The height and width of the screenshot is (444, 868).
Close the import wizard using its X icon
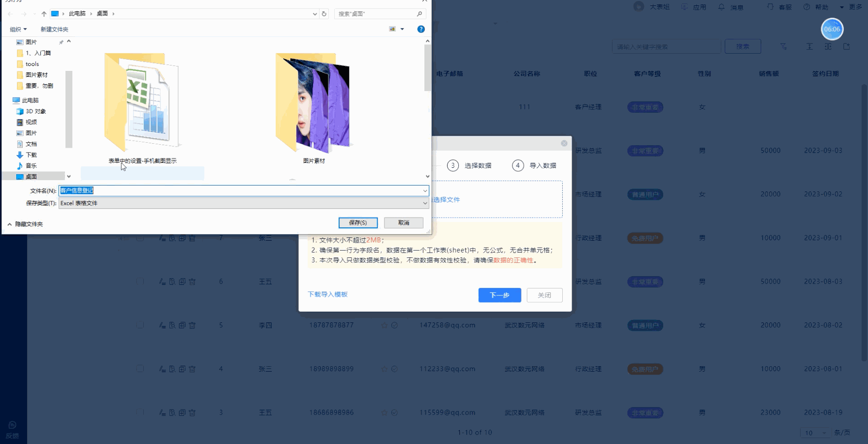pyautogui.click(x=564, y=143)
